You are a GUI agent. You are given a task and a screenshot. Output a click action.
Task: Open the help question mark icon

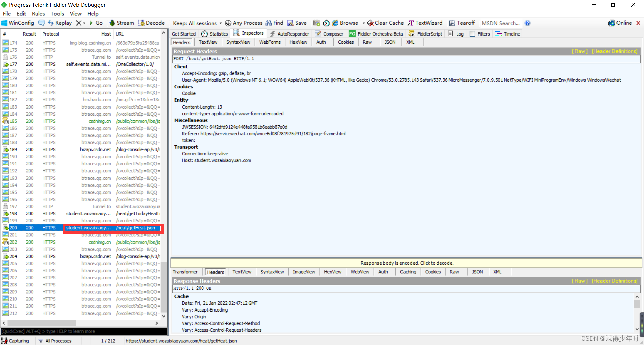[x=527, y=23]
